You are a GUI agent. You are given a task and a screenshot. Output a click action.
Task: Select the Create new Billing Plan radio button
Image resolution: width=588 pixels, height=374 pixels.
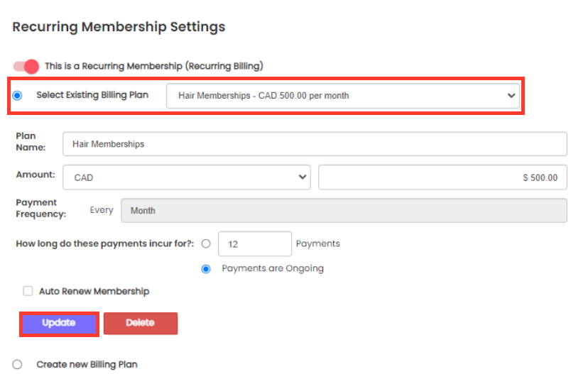pos(18,364)
